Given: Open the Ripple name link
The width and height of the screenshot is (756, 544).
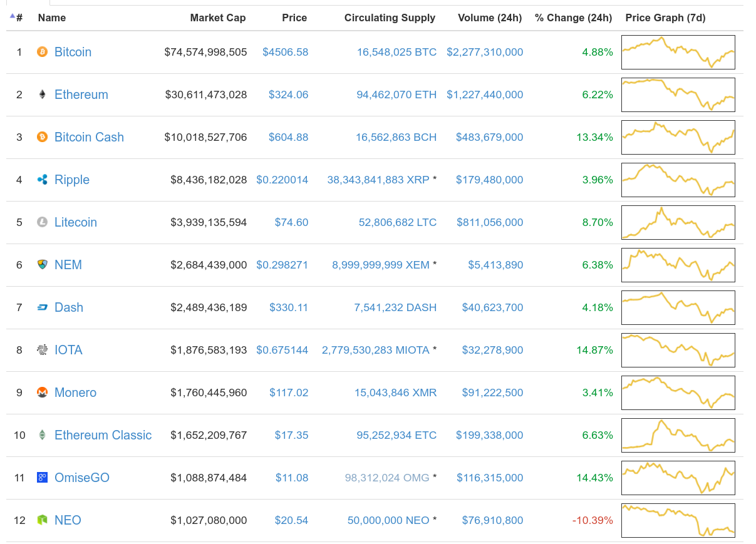Looking at the screenshot, I should (x=72, y=180).
